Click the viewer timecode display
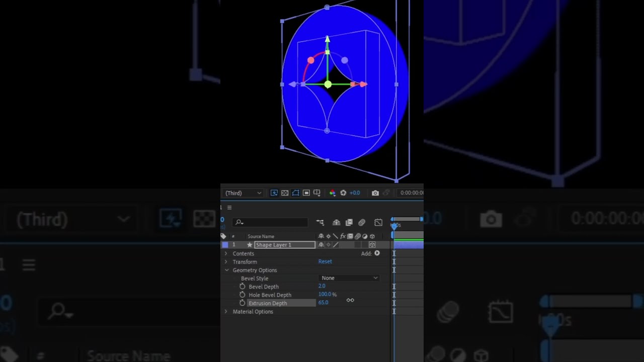This screenshot has height=362, width=644. [412, 193]
